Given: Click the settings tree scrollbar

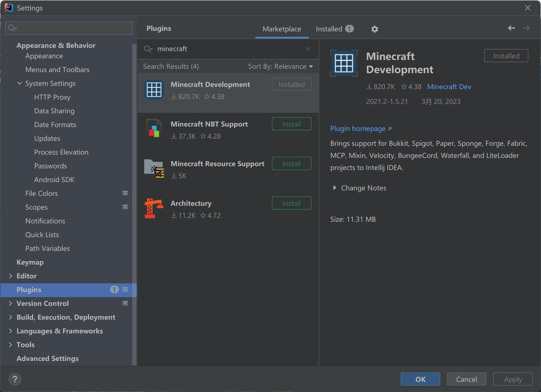Looking at the screenshot, I should coord(134,204).
